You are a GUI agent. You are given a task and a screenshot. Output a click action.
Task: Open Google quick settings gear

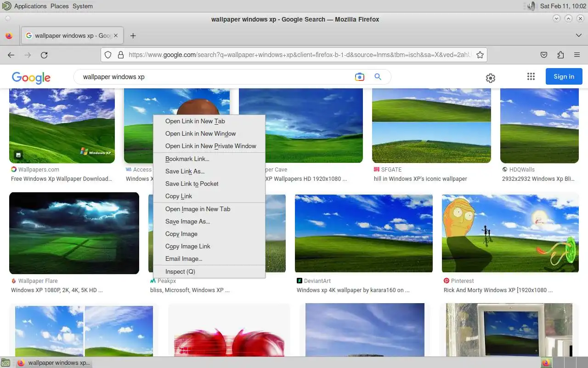pos(490,78)
